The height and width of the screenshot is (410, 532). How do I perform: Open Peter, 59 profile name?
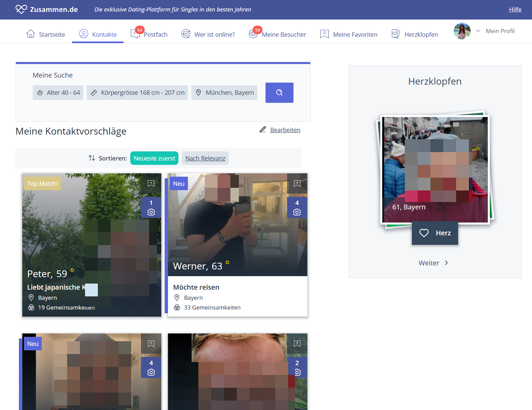pos(47,274)
